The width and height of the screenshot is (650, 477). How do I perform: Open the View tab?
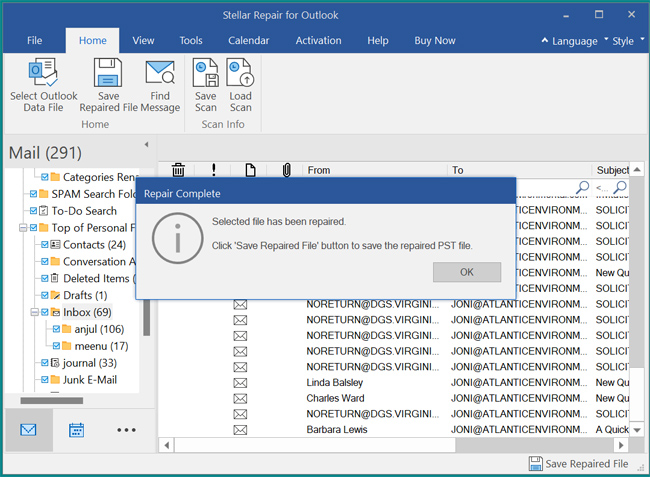(143, 41)
